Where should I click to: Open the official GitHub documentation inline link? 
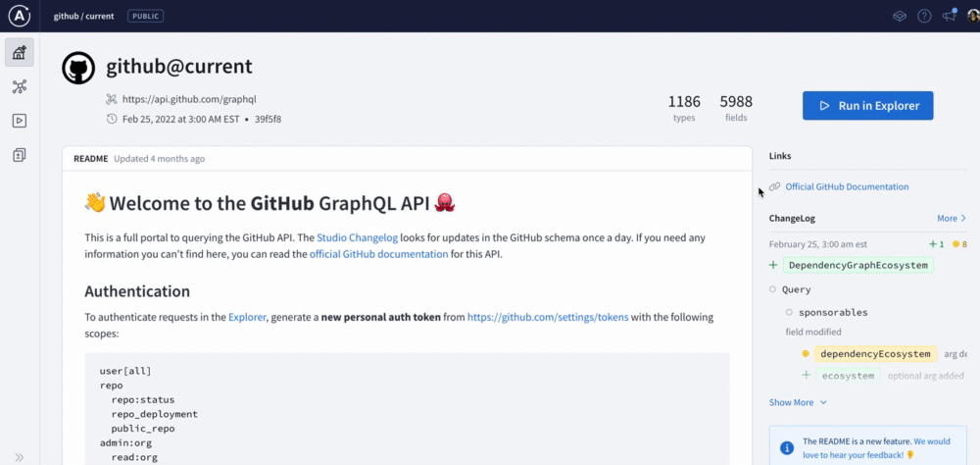[x=378, y=254]
